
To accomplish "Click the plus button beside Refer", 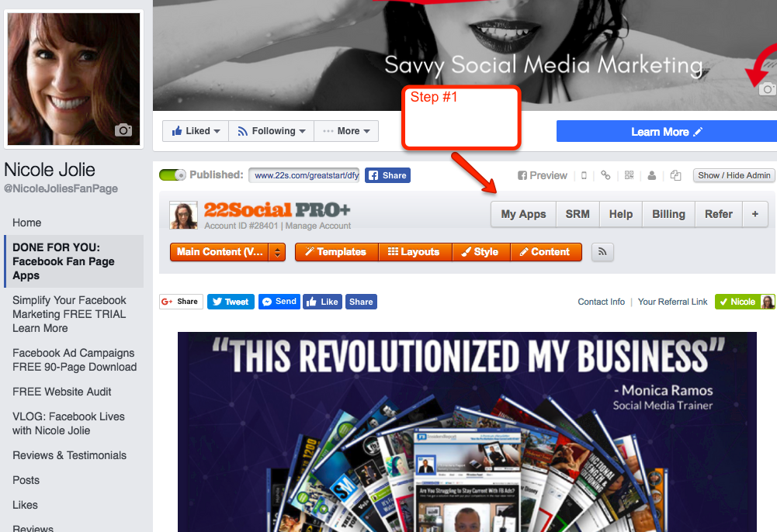I will [x=754, y=214].
